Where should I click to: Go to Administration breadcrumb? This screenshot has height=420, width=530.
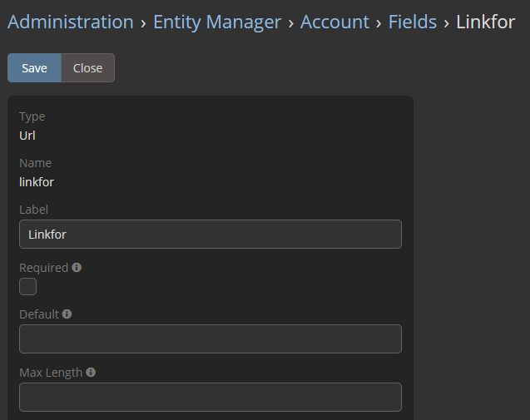click(x=70, y=22)
